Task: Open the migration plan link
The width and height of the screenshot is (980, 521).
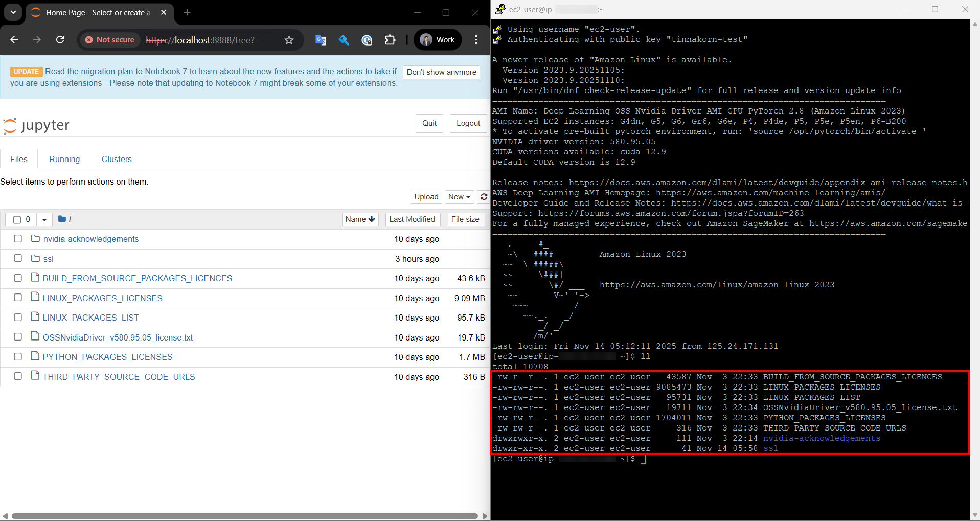Action: click(x=100, y=72)
